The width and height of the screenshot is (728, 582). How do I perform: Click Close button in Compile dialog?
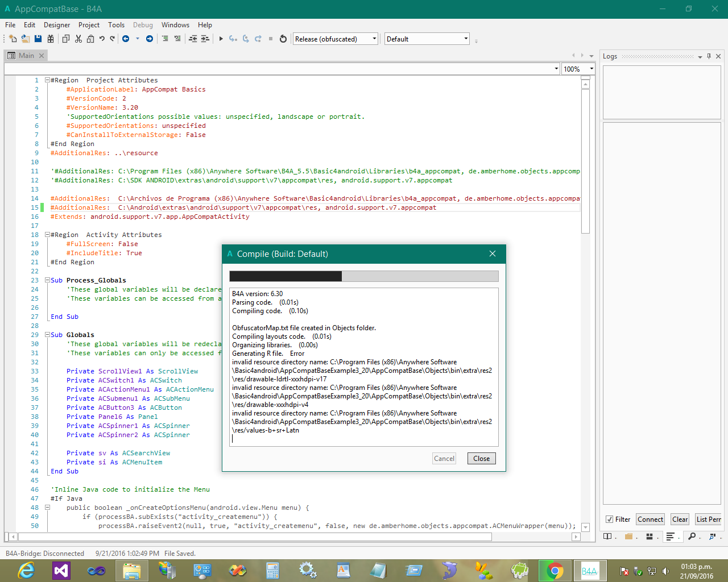[x=481, y=459]
